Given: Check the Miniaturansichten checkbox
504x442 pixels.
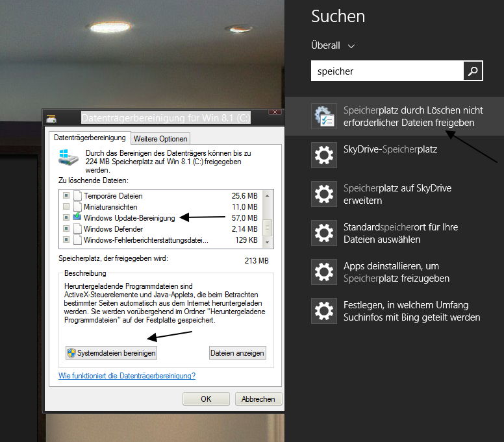Looking at the screenshot, I should [x=66, y=206].
